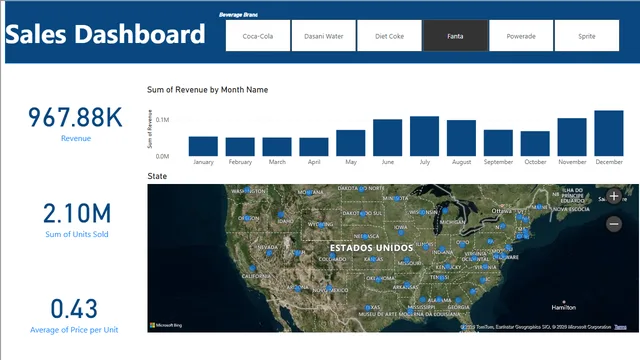Click the July revenue bar
The width and height of the screenshot is (640, 360).
coord(424,136)
